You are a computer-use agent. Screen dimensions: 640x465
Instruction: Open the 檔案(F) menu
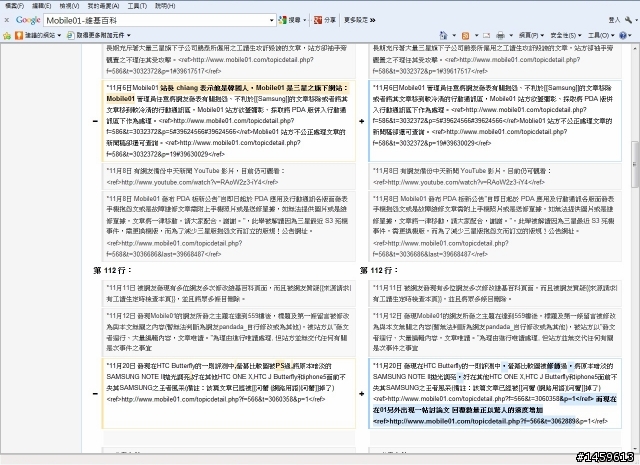click(14, 6)
